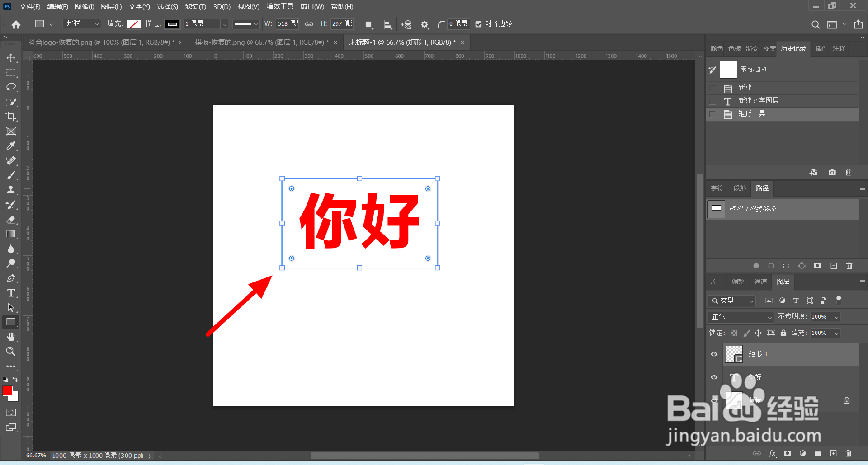Open the 图像(I) menu
The image size is (868, 465).
(x=85, y=7)
